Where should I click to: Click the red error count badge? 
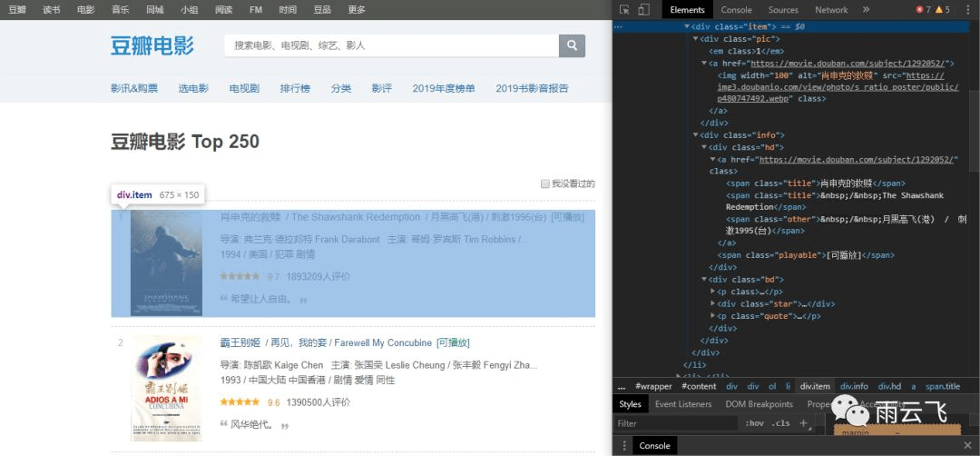point(923,9)
